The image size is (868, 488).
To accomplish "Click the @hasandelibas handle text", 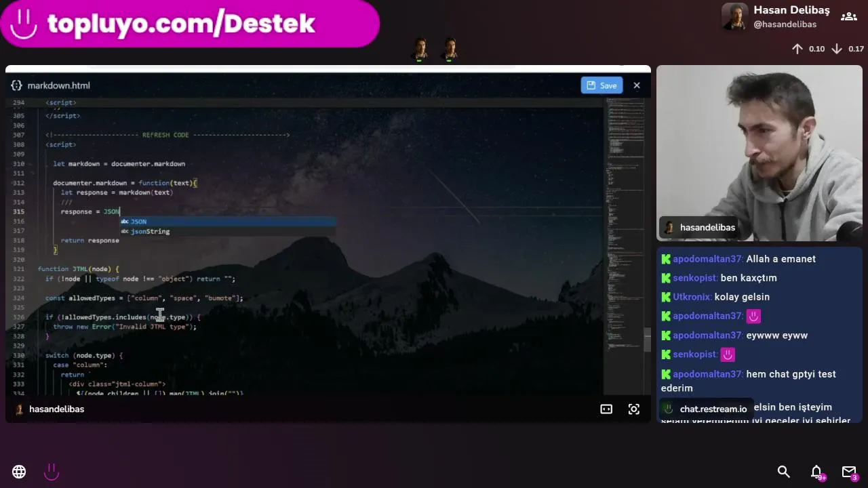I will pos(785,24).
